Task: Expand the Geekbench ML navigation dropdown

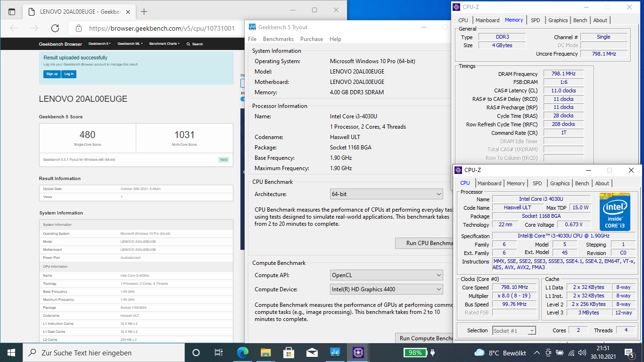Action: point(130,44)
